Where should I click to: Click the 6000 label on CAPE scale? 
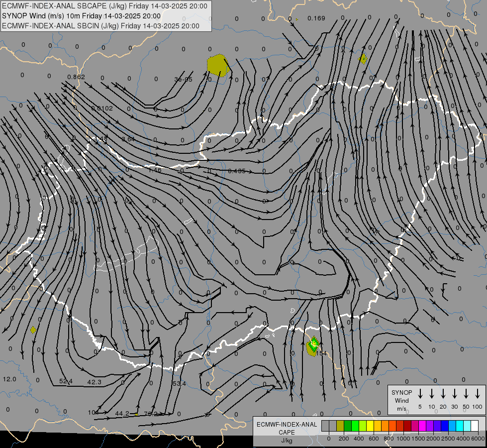pos(478,439)
